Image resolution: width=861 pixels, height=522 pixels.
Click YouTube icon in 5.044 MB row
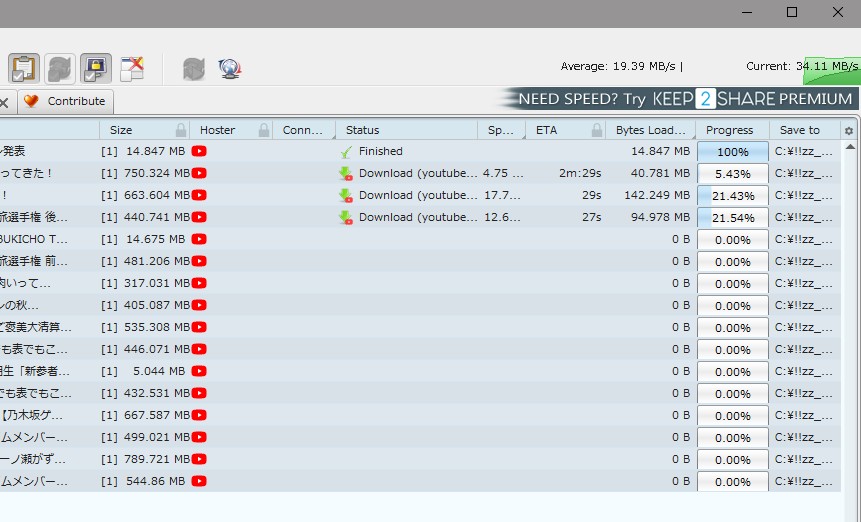pyautogui.click(x=199, y=371)
